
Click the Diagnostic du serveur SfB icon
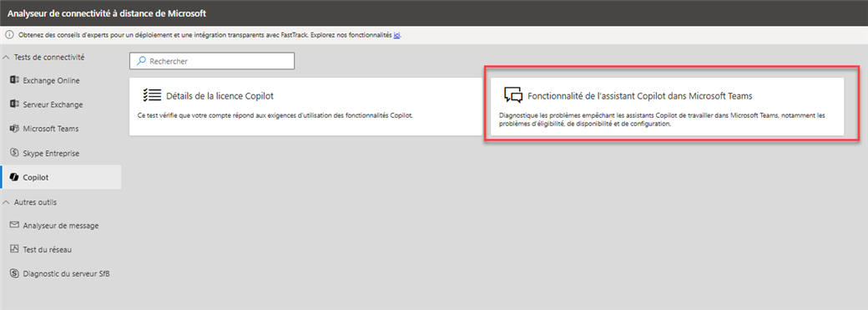(14, 273)
